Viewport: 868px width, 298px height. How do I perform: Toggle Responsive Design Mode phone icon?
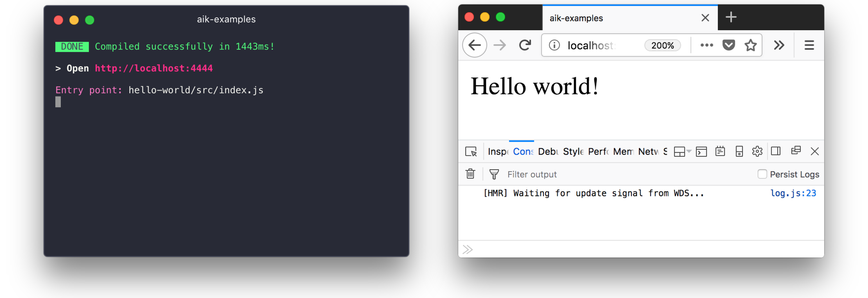pyautogui.click(x=739, y=151)
